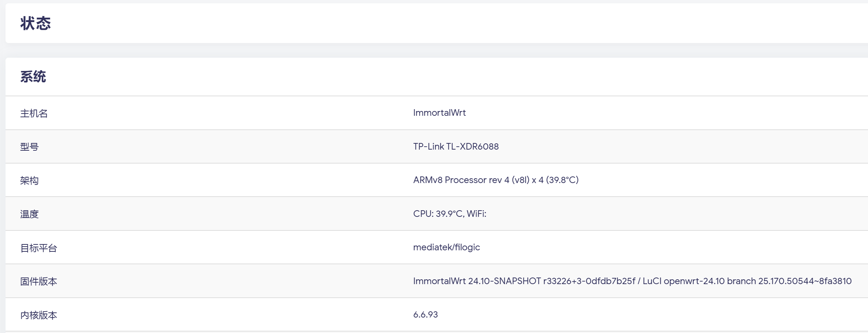Click the ImmortalWrt 24.10-SNAPSHOT firmware text
Screen dimensions: 868x333
(x=477, y=281)
